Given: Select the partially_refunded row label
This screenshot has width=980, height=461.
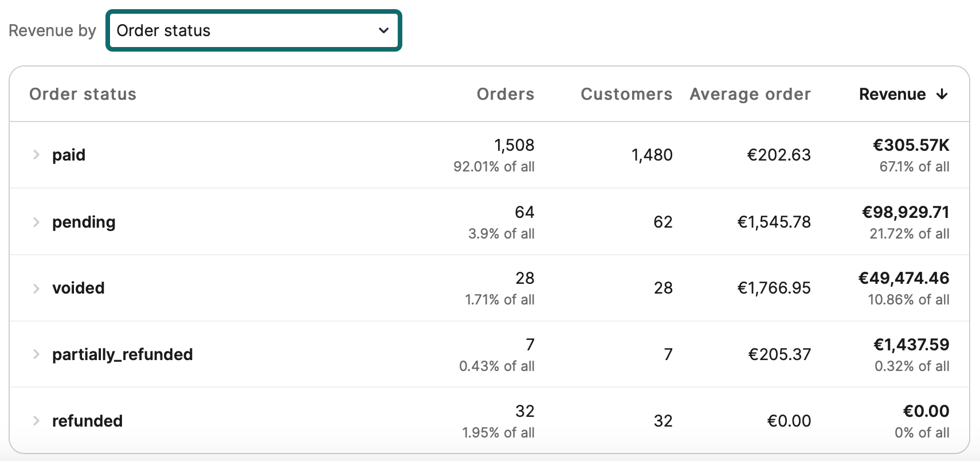Looking at the screenshot, I should click(x=122, y=354).
